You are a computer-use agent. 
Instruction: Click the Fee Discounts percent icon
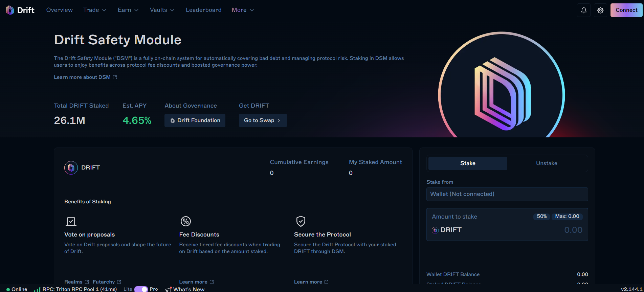(186, 221)
